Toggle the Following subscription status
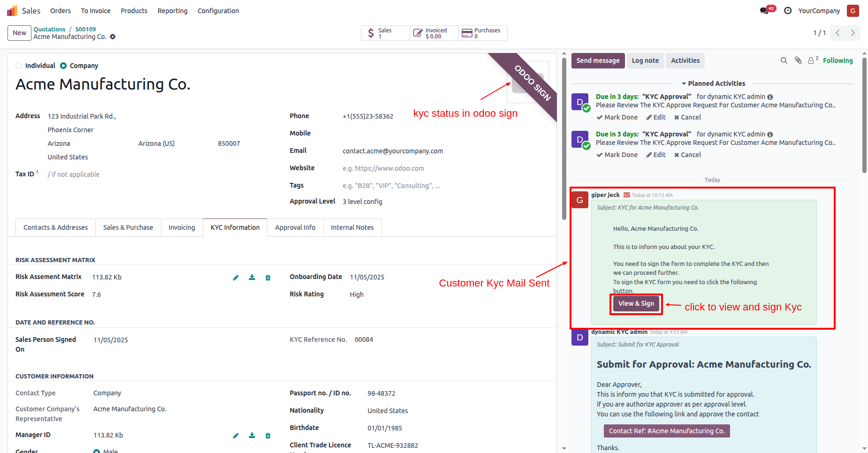The image size is (868, 453). pyautogui.click(x=838, y=60)
